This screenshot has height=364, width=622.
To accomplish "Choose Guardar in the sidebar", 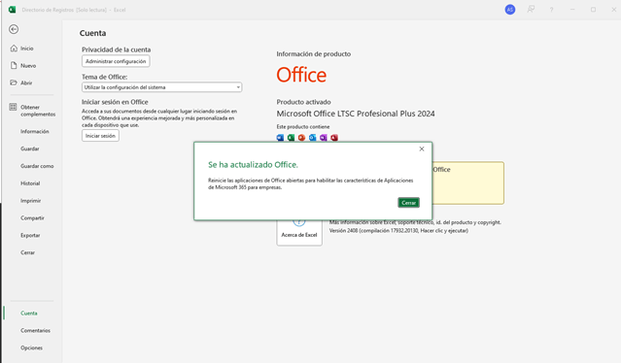I will click(30, 149).
